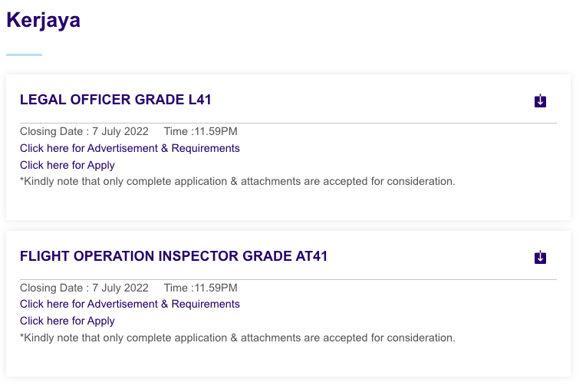Select the 'FLIGHT OPERATION INSPECTOR GRADE AT41' heading
Image resolution: width=586 pixels, height=392 pixels.
click(x=173, y=256)
